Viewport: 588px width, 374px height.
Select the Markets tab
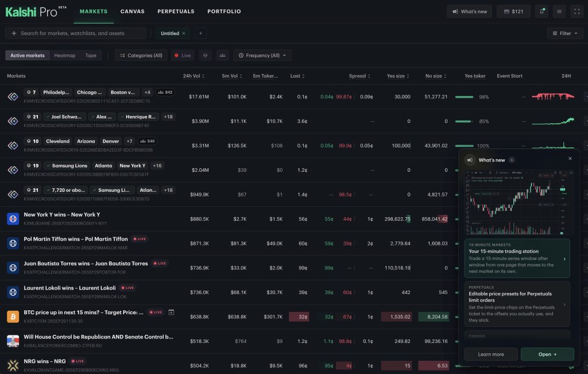[94, 11]
